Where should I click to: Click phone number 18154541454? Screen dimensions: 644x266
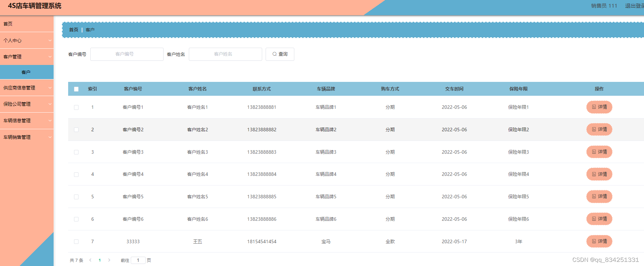coord(262,242)
